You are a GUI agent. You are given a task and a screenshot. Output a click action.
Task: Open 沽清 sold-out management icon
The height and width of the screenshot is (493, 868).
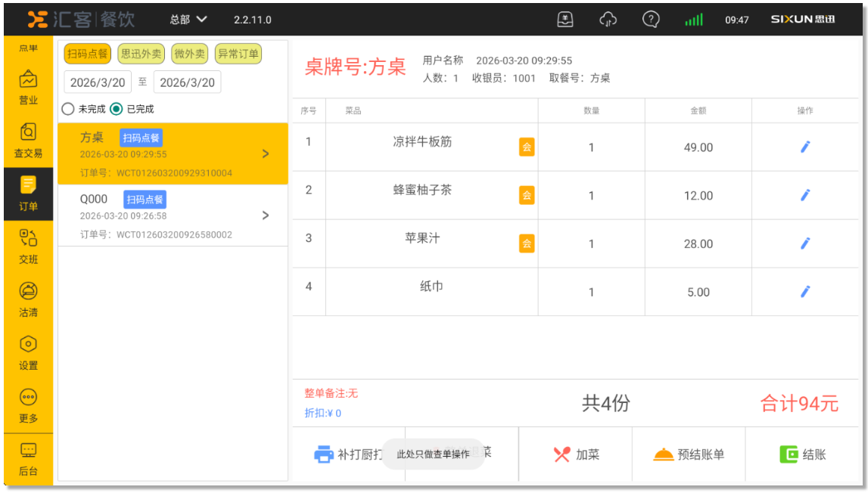pos(28,299)
